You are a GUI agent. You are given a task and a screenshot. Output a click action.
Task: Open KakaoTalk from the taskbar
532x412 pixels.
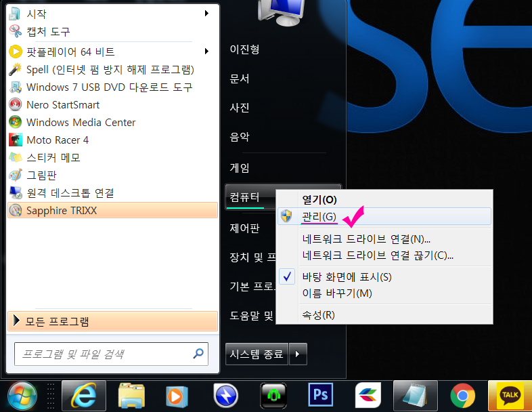[510, 396]
